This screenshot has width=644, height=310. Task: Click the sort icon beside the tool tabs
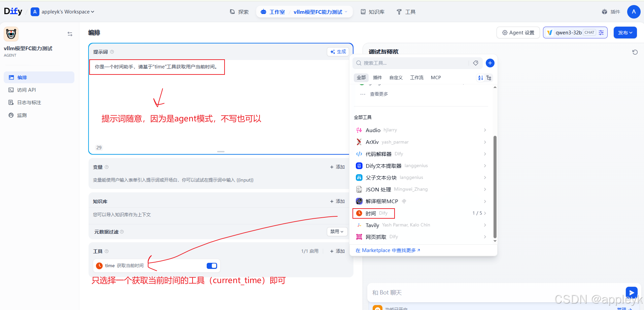pyautogui.click(x=480, y=77)
